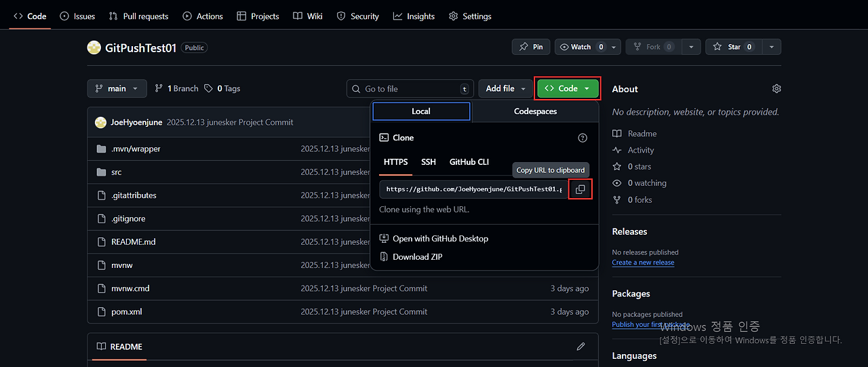This screenshot has height=367, width=868.
Task: Expand the Star lists dropdown arrow
Action: (772, 47)
